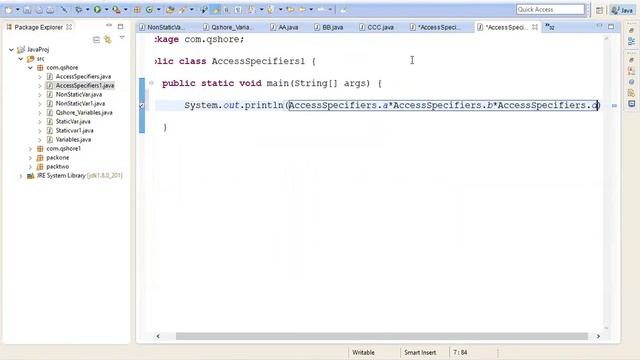640x360 pixels.
Task: Toggle code folding for main method
Action: point(151,83)
